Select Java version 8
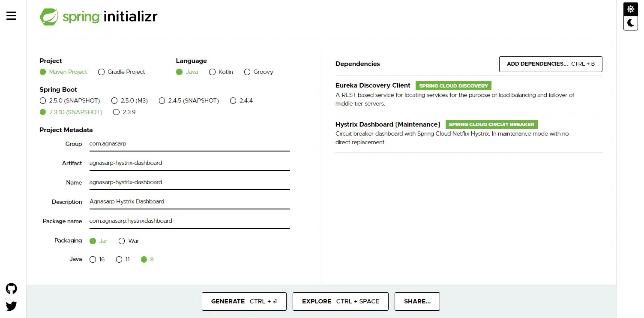Screen dimensions: 644x318 (x=147, y=259)
